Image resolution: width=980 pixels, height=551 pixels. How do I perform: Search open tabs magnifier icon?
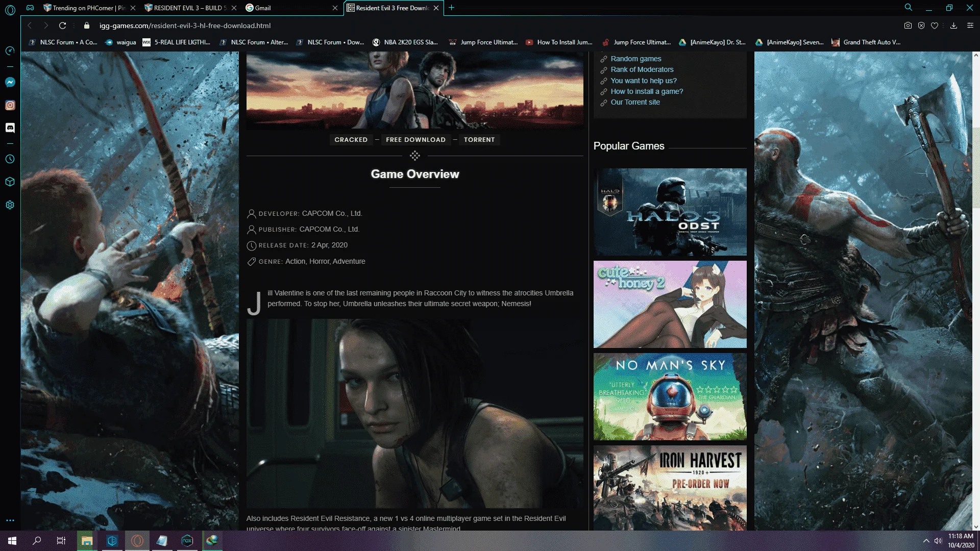click(x=909, y=7)
